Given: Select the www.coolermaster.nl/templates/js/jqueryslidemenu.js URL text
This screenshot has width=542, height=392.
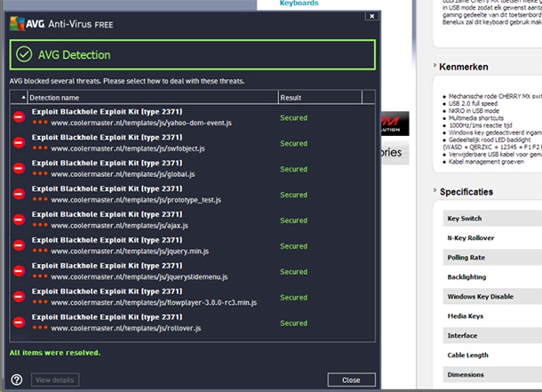Looking at the screenshot, I should point(139,277).
